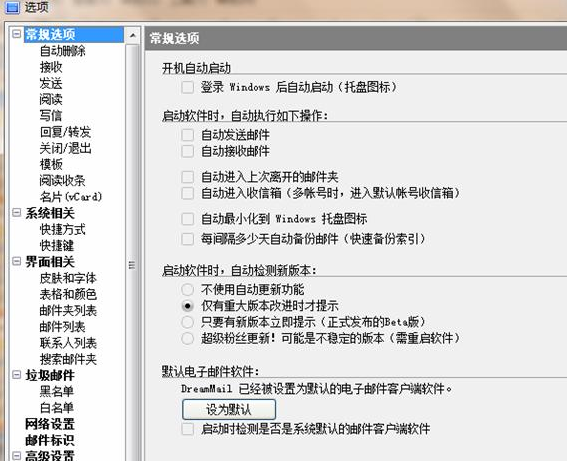567x461 pixels.
Task: Click the 选项 window title icon
Action: coord(12,7)
